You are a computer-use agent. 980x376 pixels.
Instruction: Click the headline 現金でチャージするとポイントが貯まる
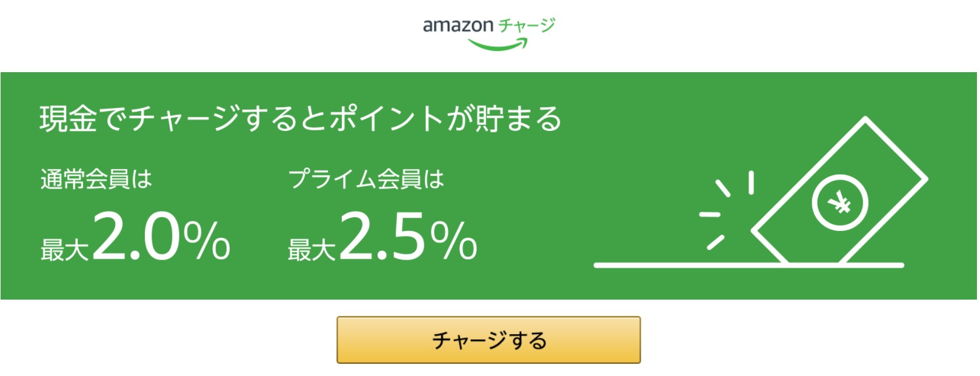pyautogui.click(x=301, y=118)
